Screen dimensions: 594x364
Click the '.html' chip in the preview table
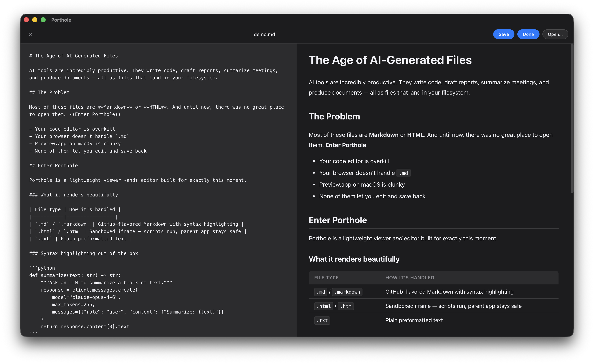[x=323, y=306]
